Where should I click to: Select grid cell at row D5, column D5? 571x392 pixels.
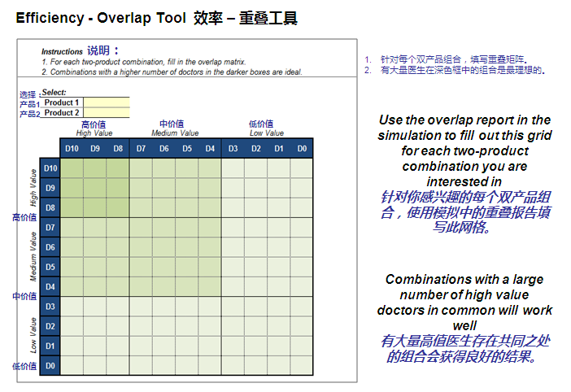click(x=187, y=267)
